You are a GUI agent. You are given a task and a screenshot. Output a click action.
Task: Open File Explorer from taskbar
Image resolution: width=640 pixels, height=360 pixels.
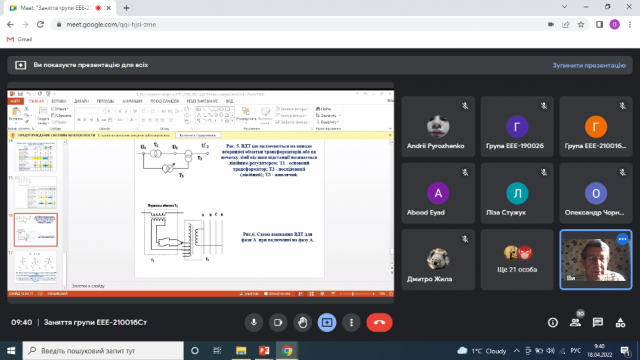point(241,351)
